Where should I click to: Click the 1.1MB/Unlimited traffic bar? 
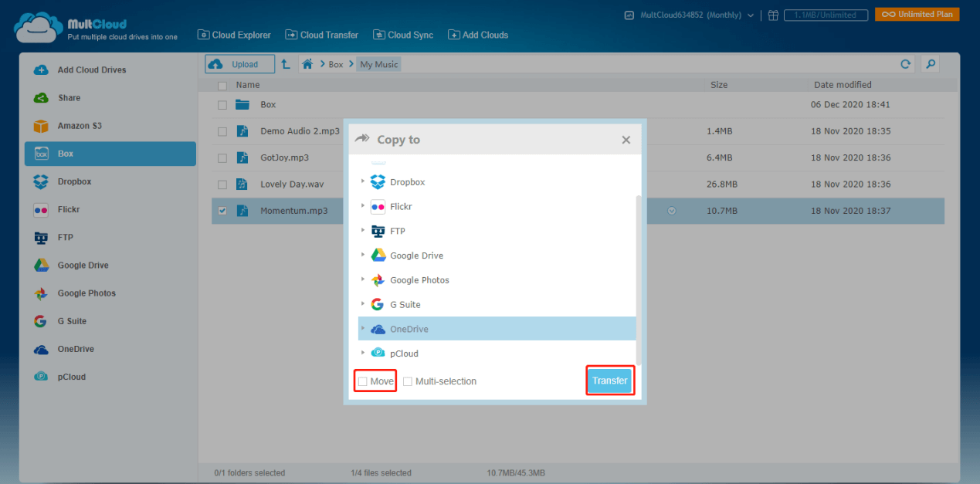pos(826,15)
